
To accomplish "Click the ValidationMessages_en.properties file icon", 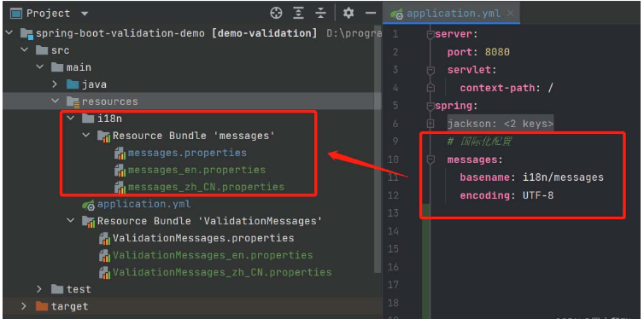I will click(x=105, y=256).
